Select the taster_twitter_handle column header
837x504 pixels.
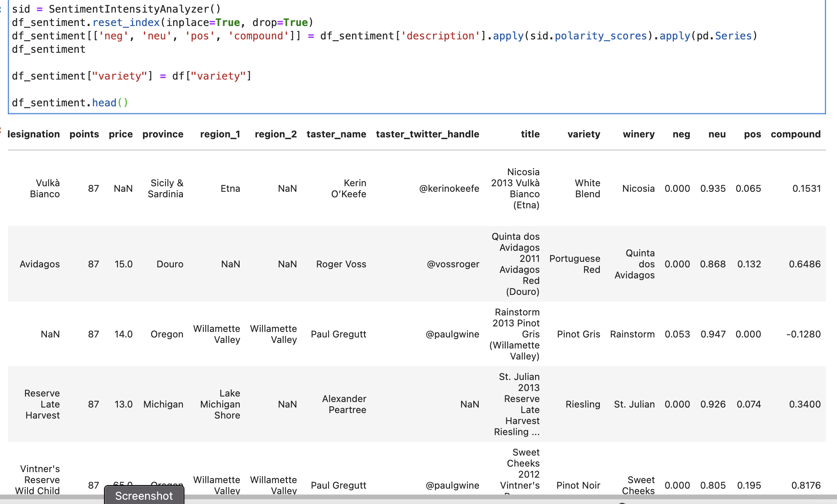[428, 134]
